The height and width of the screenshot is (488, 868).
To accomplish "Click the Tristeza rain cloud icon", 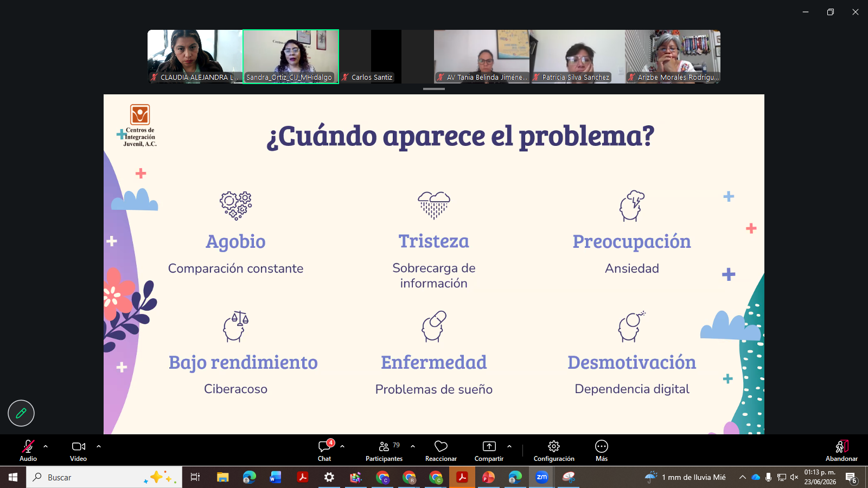I will click(x=434, y=205).
